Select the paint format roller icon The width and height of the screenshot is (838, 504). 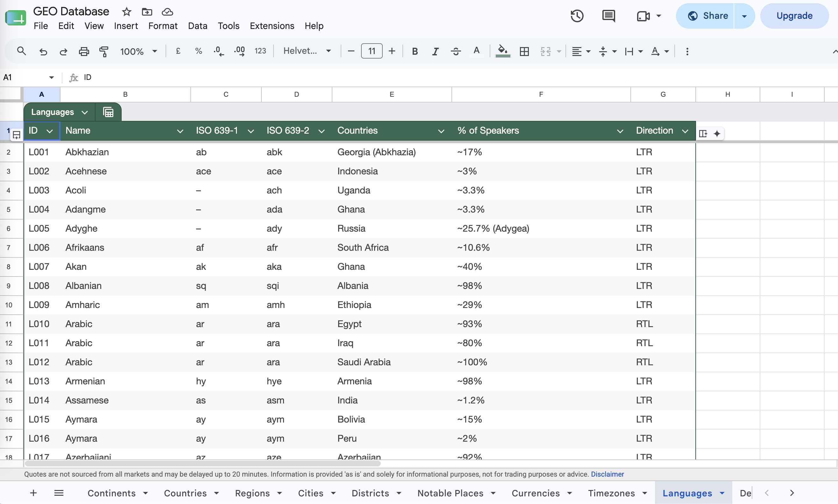[x=104, y=52]
